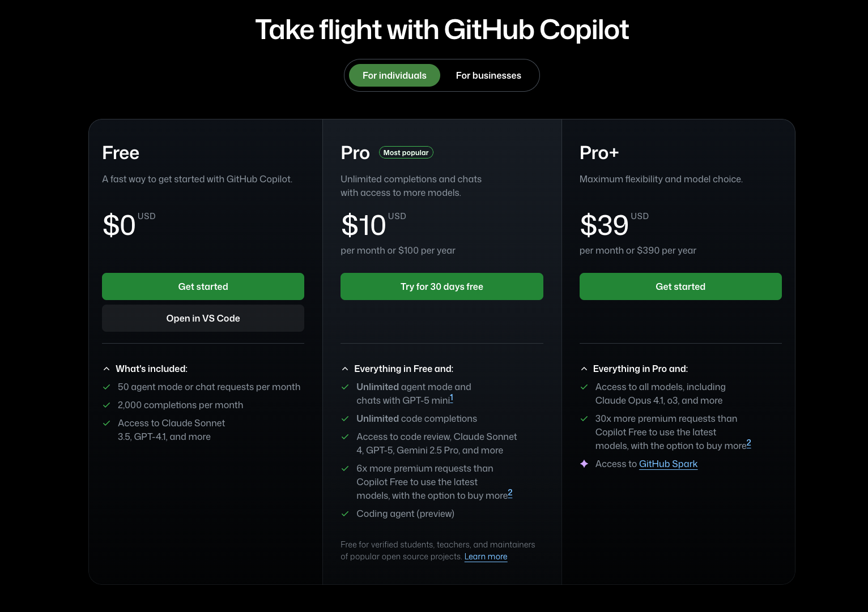Screen dimensions: 868x612
Task: Open the Learn more link
Action: click(486, 557)
